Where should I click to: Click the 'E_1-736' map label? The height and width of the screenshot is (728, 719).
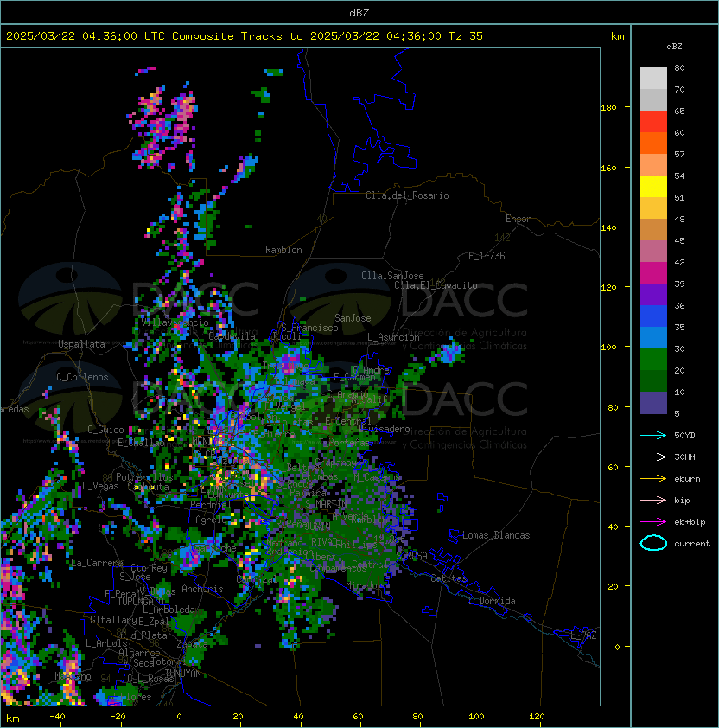click(487, 256)
